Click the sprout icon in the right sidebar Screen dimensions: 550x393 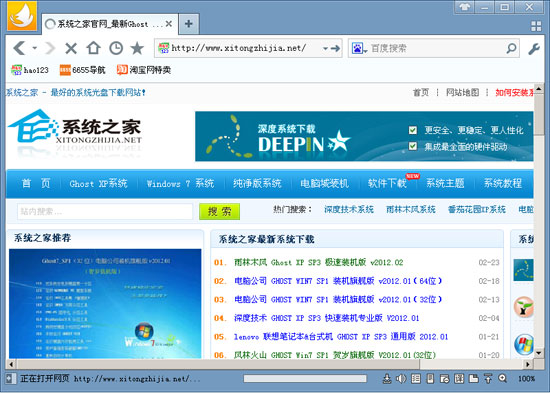524,307
